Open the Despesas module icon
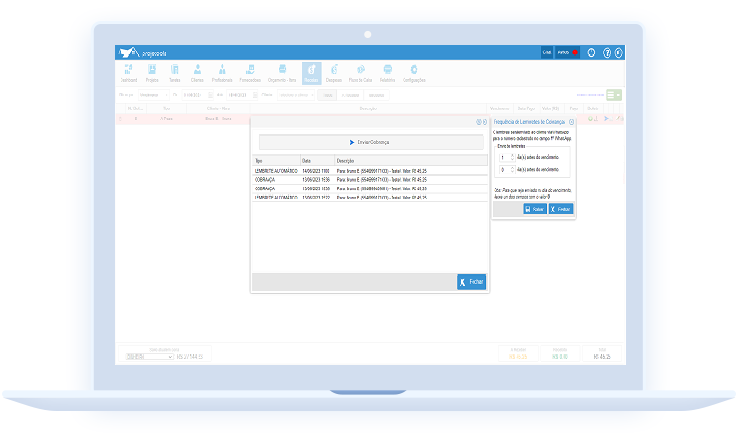Viewport: 737px width, 441px height. click(x=334, y=72)
